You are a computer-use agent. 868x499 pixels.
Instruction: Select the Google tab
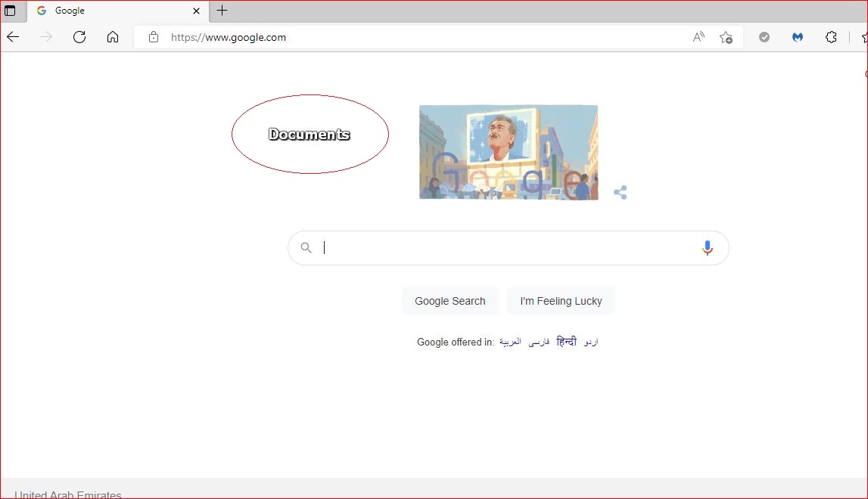(119, 11)
